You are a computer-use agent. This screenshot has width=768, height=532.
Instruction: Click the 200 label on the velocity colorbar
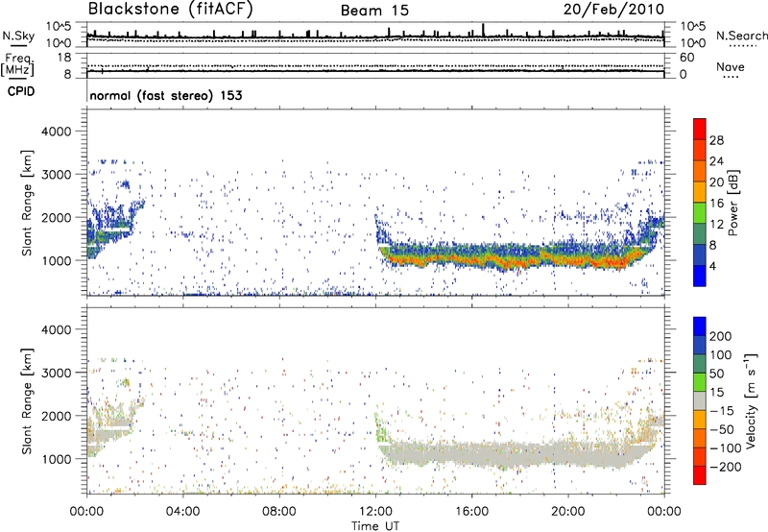(x=721, y=336)
